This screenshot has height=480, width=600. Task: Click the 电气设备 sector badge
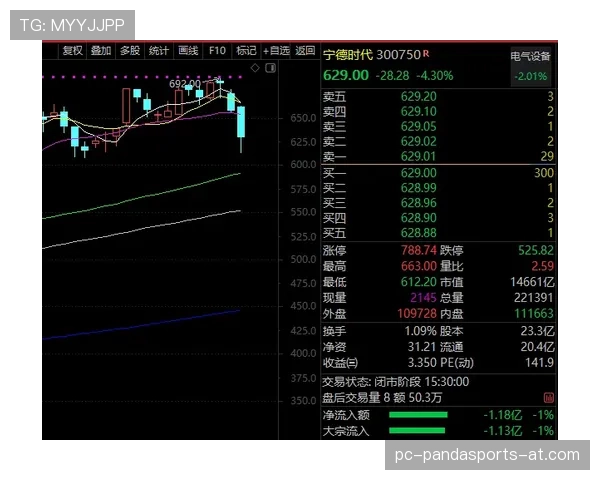pos(530,66)
